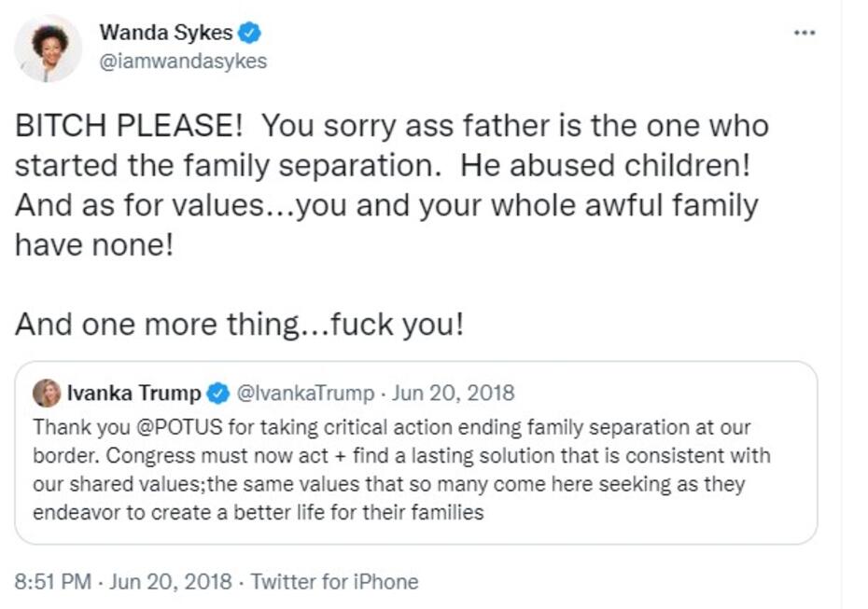Open Ivanka Trump's small avatar in quoted tweet
The image size is (868, 609).
[47, 394]
